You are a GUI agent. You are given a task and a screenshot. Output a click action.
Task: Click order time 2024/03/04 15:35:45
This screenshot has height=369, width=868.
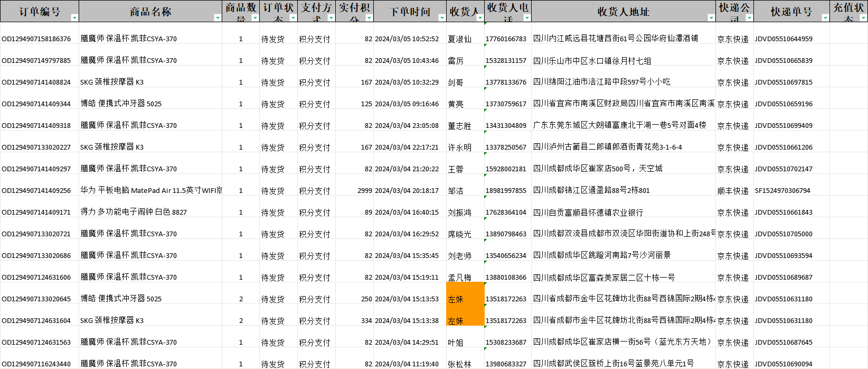[x=407, y=256]
